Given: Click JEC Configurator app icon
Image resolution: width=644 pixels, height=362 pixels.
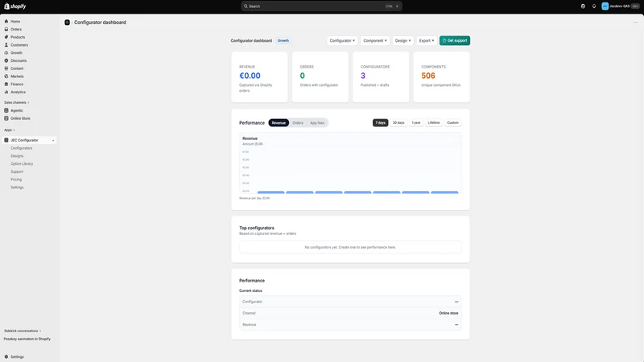Looking at the screenshot, I should click(x=6, y=140).
